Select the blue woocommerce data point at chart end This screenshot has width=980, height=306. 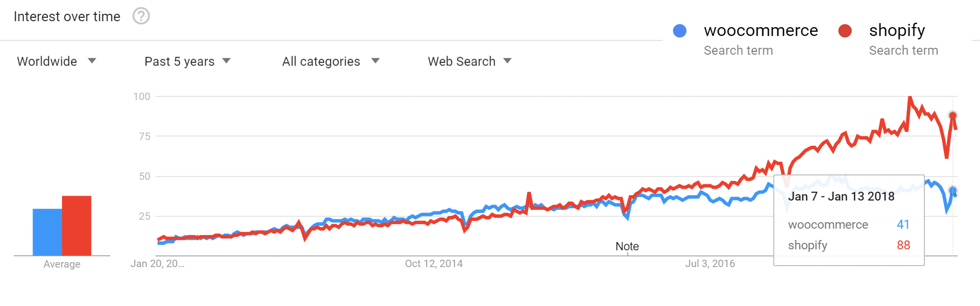[x=953, y=191]
